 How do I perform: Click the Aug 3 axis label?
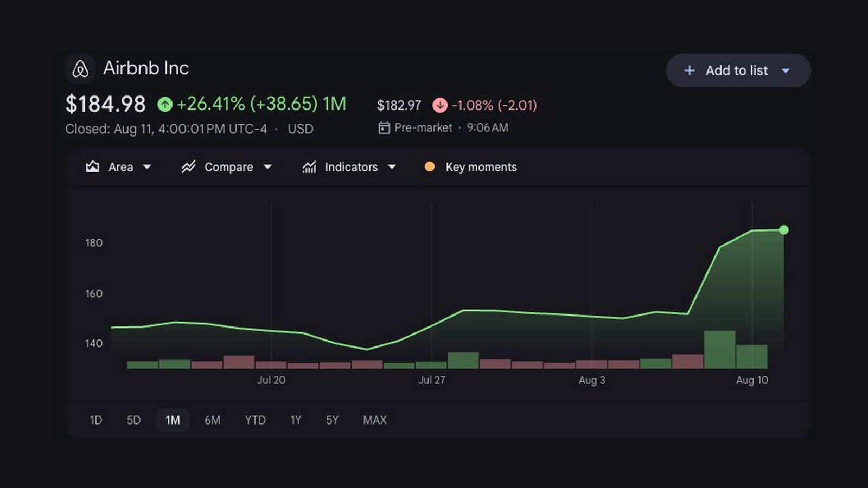[x=592, y=380]
